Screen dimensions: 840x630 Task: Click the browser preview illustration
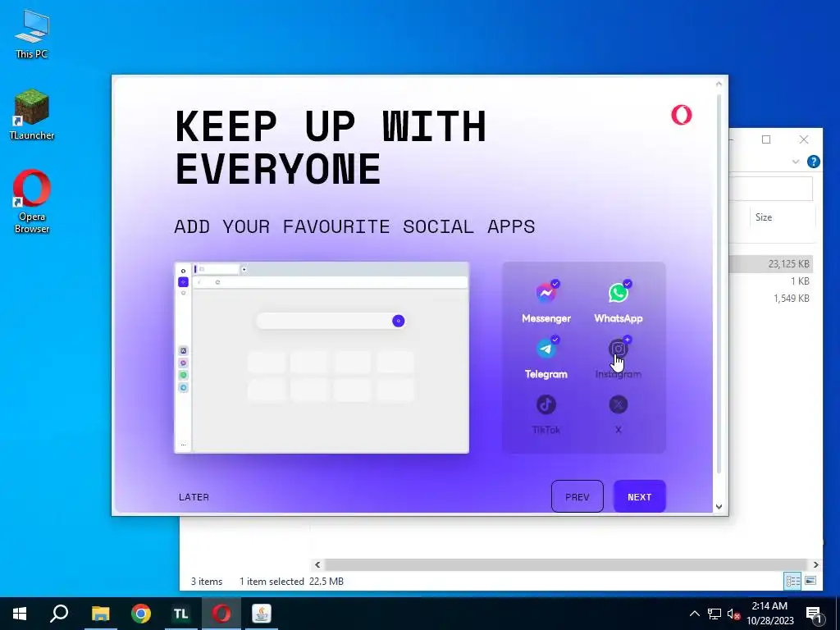(x=322, y=358)
